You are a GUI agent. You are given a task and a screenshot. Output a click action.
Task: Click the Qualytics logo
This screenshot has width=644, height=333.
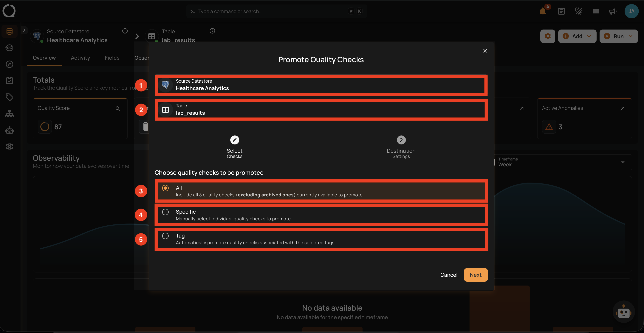pyautogui.click(x=9, y=11)
